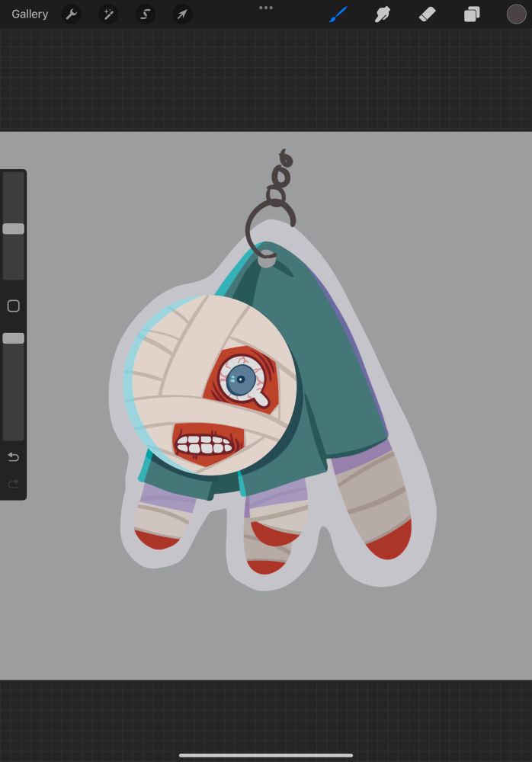The width and height of the screenshot is (532, 762).
Task: Open the Actions wrench menu
Action: tap(72, 14)
